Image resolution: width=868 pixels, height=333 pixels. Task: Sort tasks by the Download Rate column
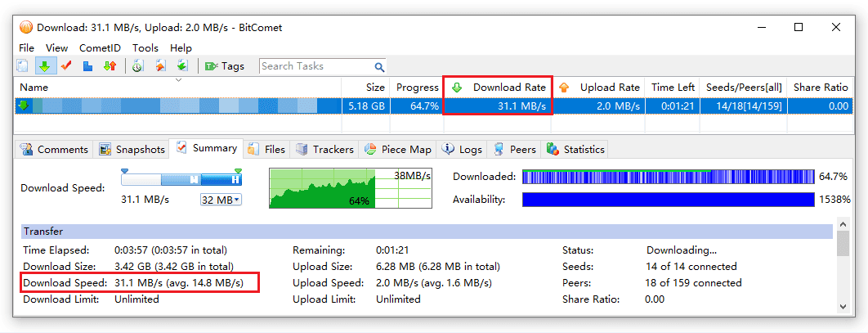[498, 88]
